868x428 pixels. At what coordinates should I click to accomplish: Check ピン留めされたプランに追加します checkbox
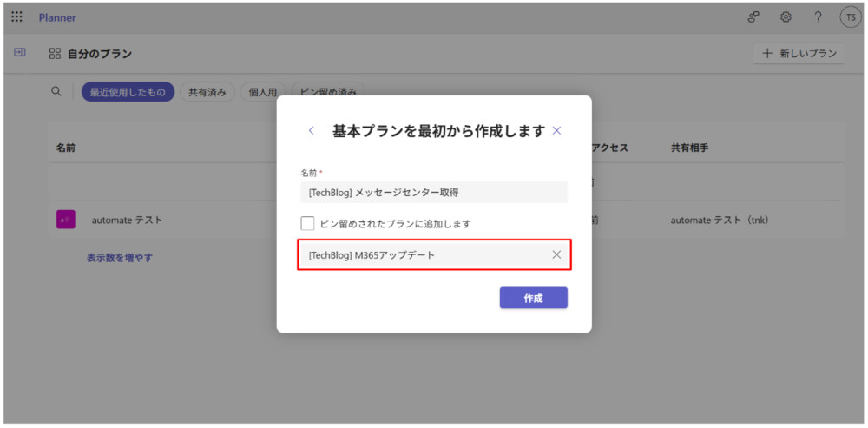307,224
